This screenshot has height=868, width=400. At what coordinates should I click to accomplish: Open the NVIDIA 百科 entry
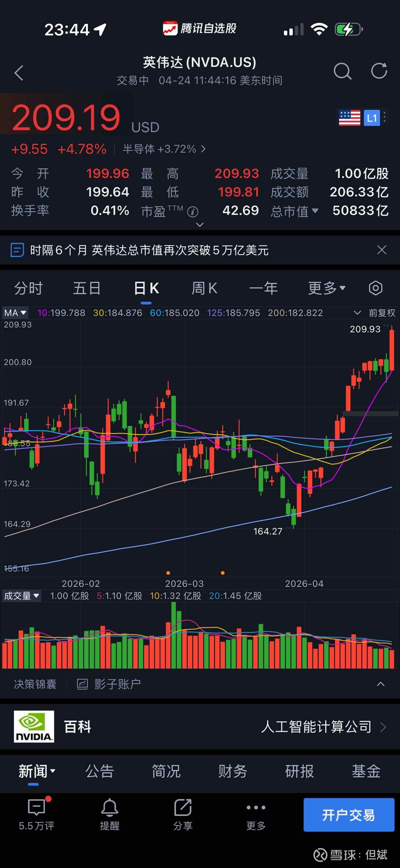(200, 726)
